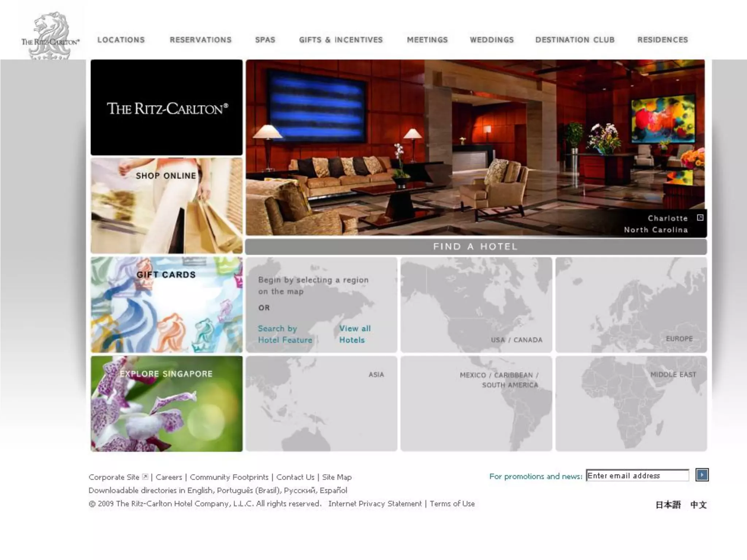Open the Gift Cards tile
The height and width of the screenshot is (560, 747).
(166, 305)
